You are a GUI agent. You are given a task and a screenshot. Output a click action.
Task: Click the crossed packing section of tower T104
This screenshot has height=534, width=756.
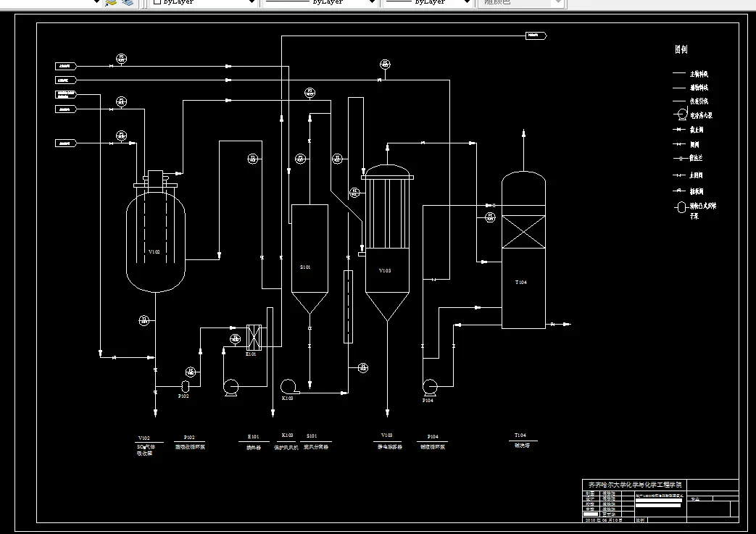click(523, 232)
